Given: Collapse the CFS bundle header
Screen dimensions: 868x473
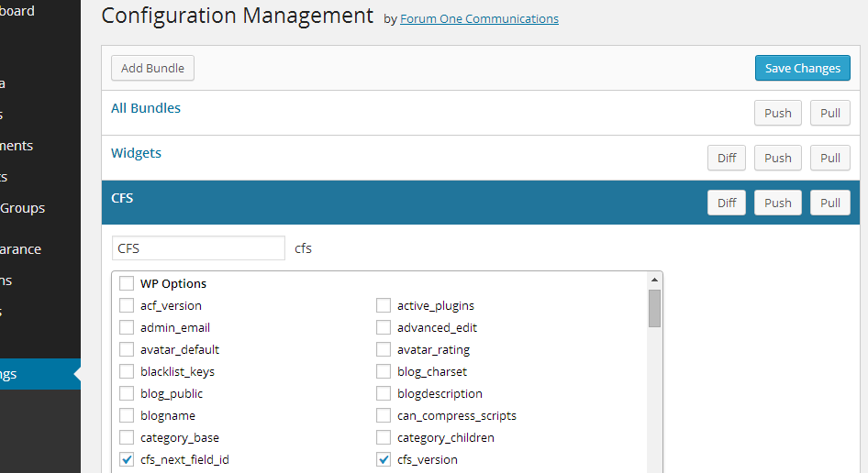Looking at the screenshot, I should tap(122, 198).
